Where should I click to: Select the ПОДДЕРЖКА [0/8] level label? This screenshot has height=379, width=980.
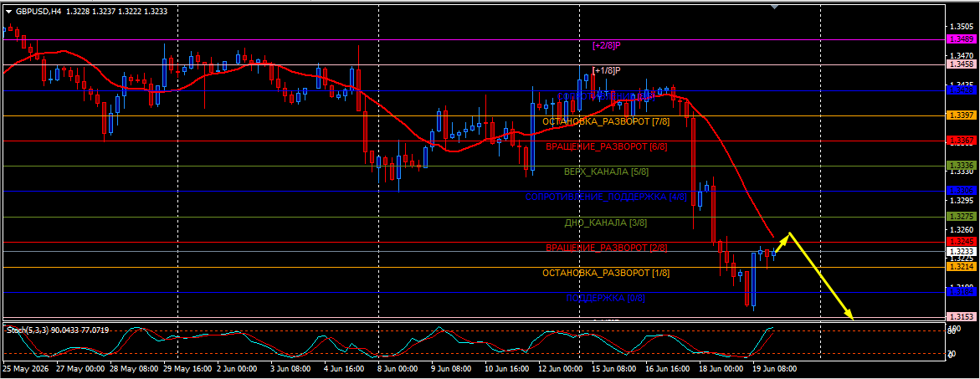606,299
